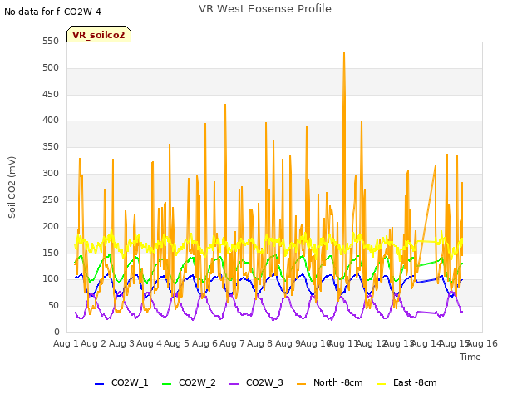Click the 150 y-axis tick label

(x=51, y=253)
